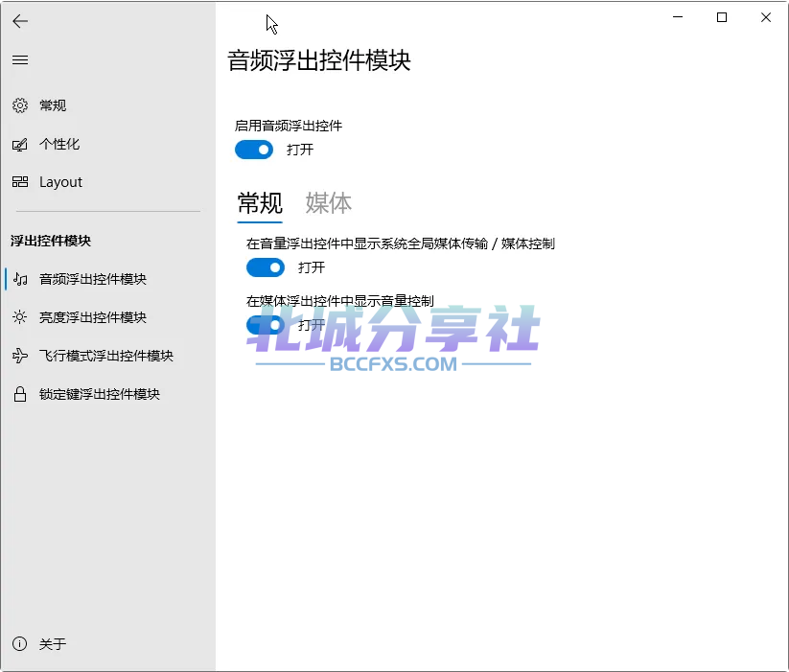
Task: Click the lock icon beside 锁定键浮出控件模块
Action: tap(20, 394)
